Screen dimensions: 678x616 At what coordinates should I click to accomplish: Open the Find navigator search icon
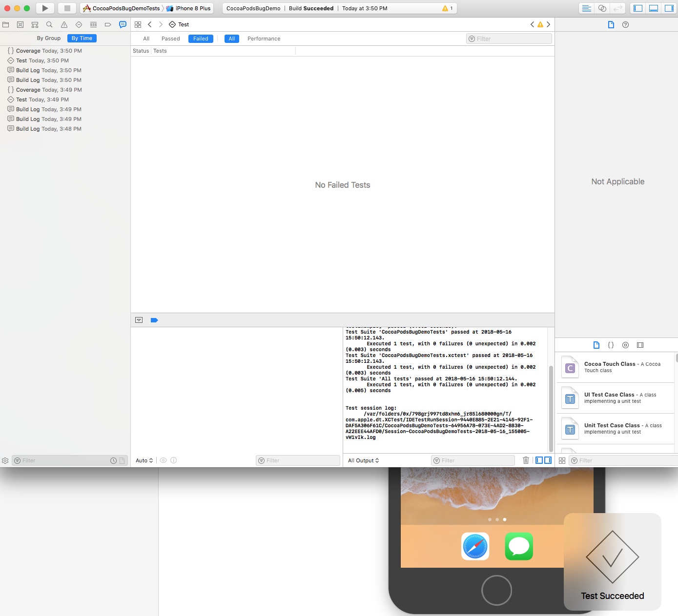tap(49, 24)
